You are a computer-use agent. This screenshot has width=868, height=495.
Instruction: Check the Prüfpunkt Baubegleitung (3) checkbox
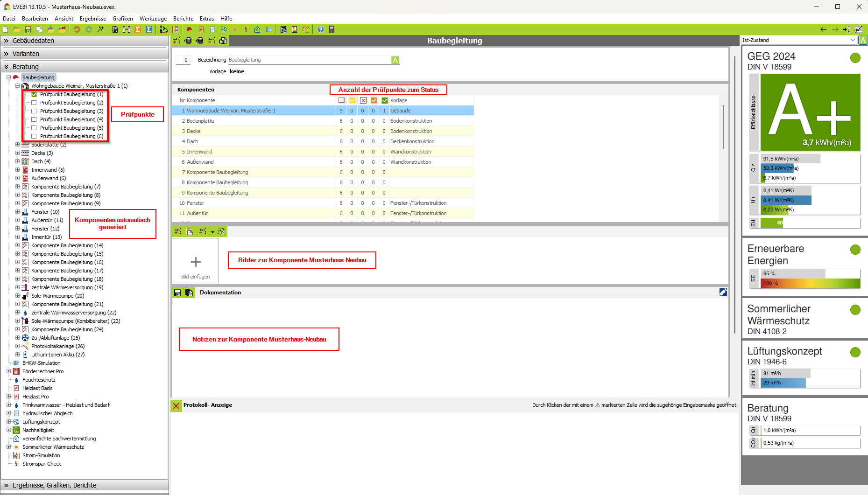coord(34,111)
